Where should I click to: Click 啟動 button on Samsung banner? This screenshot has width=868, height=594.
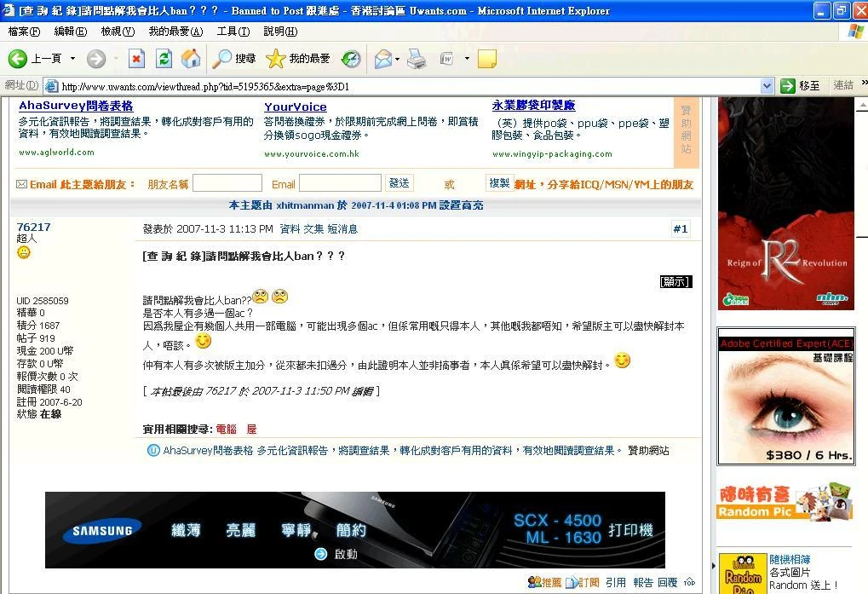click(x=336, y=554)
